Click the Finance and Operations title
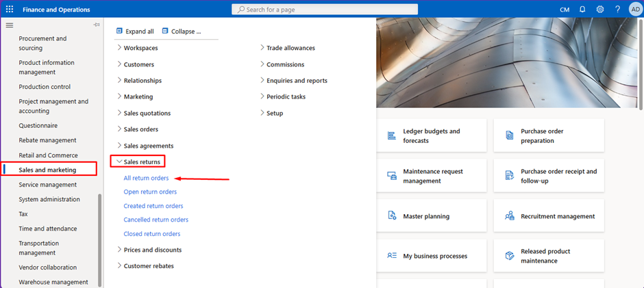The height and width of the screenshot is (288, 644). coord(56,10)
